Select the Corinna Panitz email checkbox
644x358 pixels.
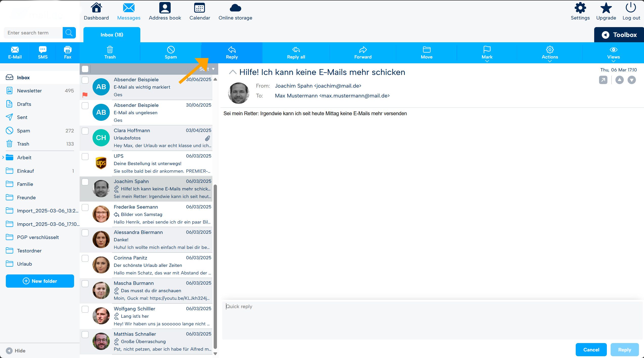85,258
